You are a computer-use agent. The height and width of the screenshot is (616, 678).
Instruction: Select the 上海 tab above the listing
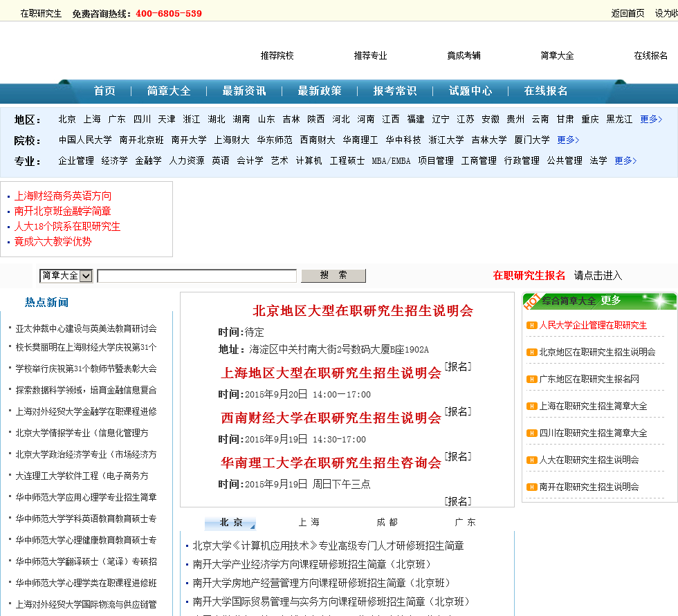(309, 523)
